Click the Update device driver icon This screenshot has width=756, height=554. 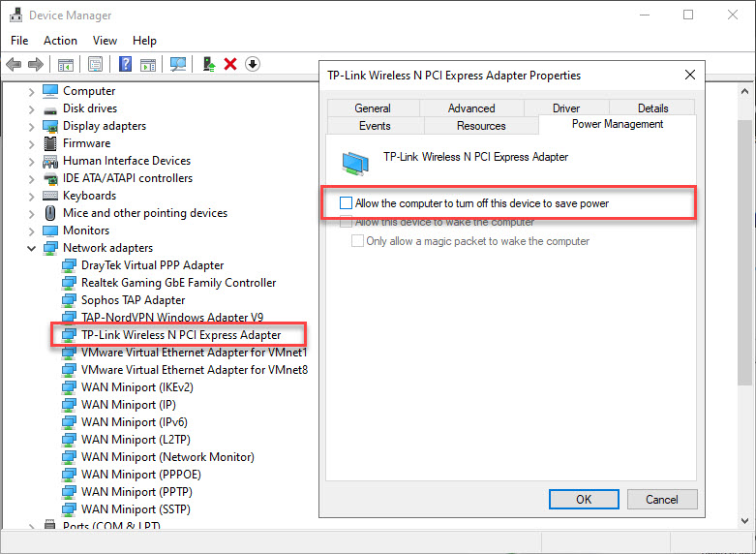(209, 64)
